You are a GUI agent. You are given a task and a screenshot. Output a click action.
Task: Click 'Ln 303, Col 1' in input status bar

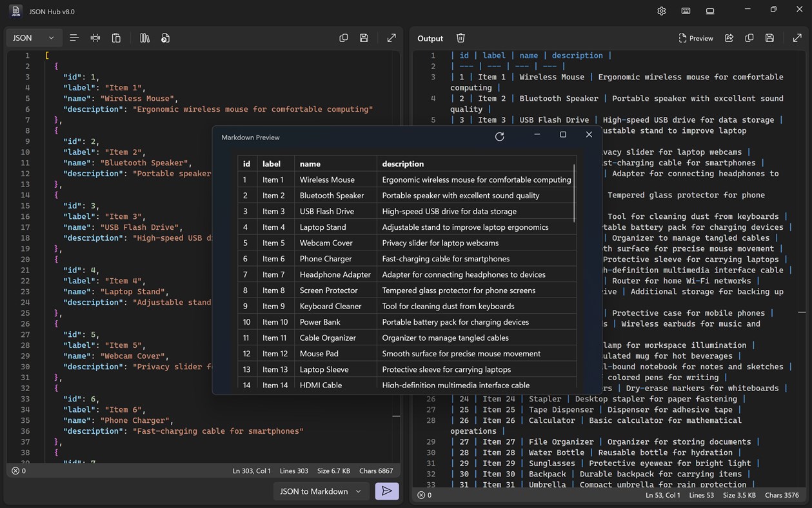click(252, 471)
